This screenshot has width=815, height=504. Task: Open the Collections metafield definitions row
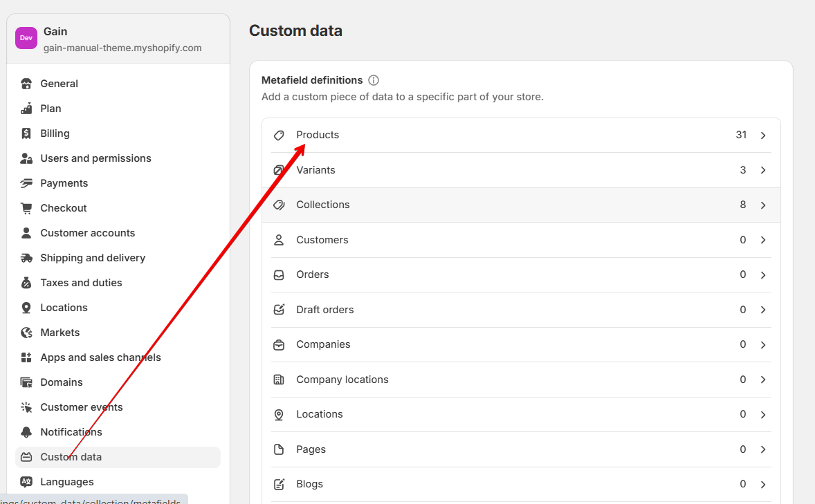click(x=521, y=205)
